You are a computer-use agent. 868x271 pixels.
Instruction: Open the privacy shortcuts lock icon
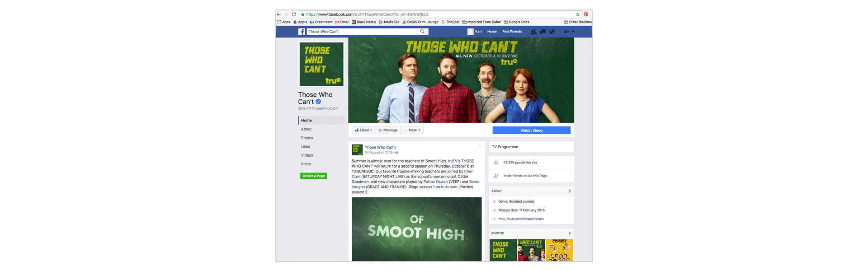coord(566,32)
